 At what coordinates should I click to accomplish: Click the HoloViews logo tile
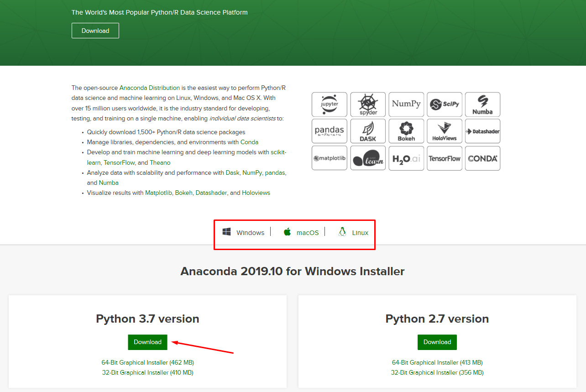[445, 131]
